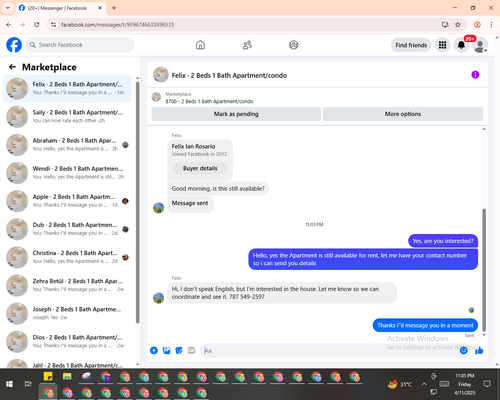Click the Buyer details button

tap(200, 168)
